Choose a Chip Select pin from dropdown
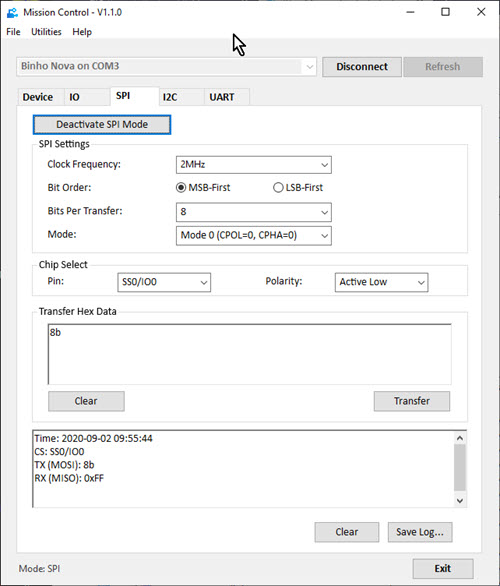 [x=164, y=282]
